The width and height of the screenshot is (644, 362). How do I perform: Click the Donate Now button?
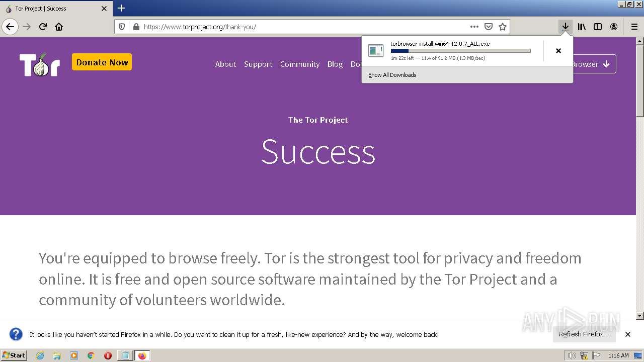102,62
